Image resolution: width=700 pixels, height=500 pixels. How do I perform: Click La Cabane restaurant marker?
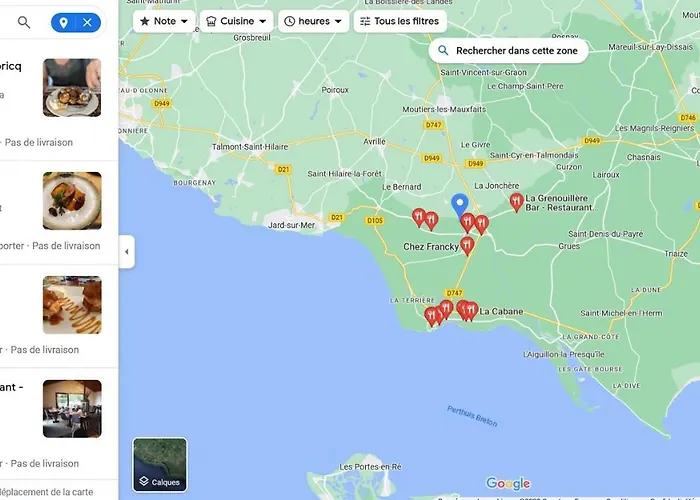471,311
